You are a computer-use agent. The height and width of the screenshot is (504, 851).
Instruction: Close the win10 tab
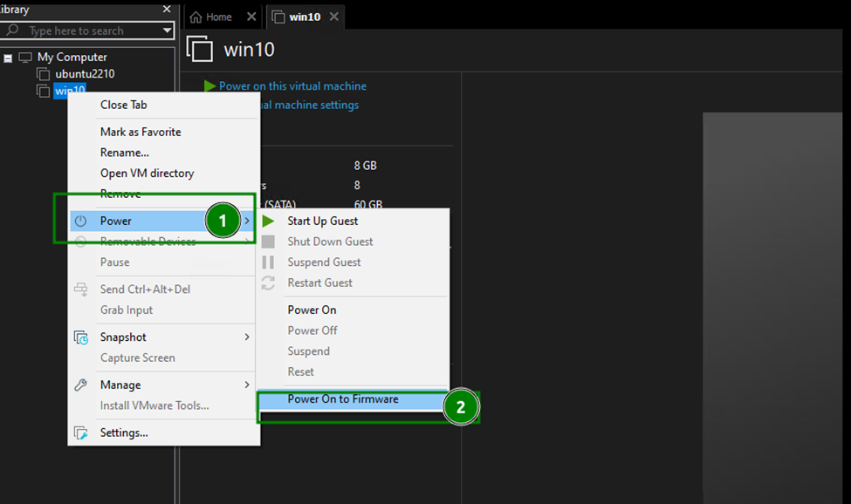[334, 17]
